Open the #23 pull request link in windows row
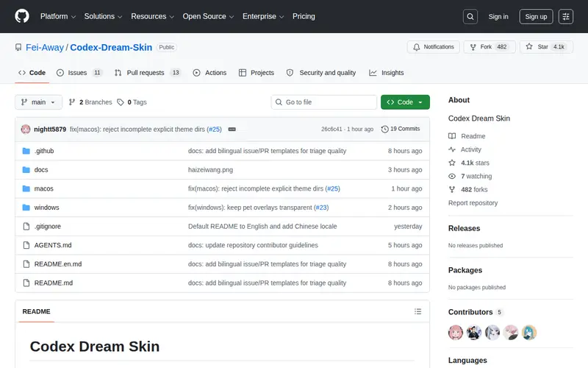The height and width of the screenshot is (368, 588). pos(321,208)
